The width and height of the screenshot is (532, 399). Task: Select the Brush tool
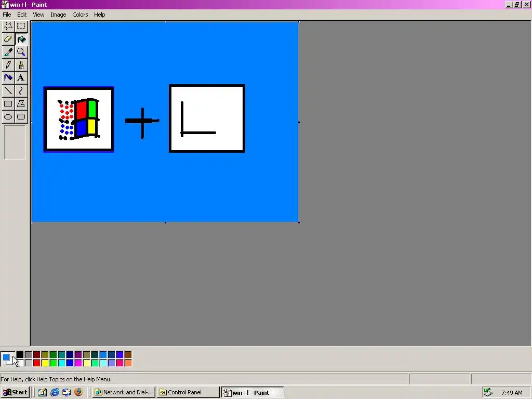click(21, 65)
